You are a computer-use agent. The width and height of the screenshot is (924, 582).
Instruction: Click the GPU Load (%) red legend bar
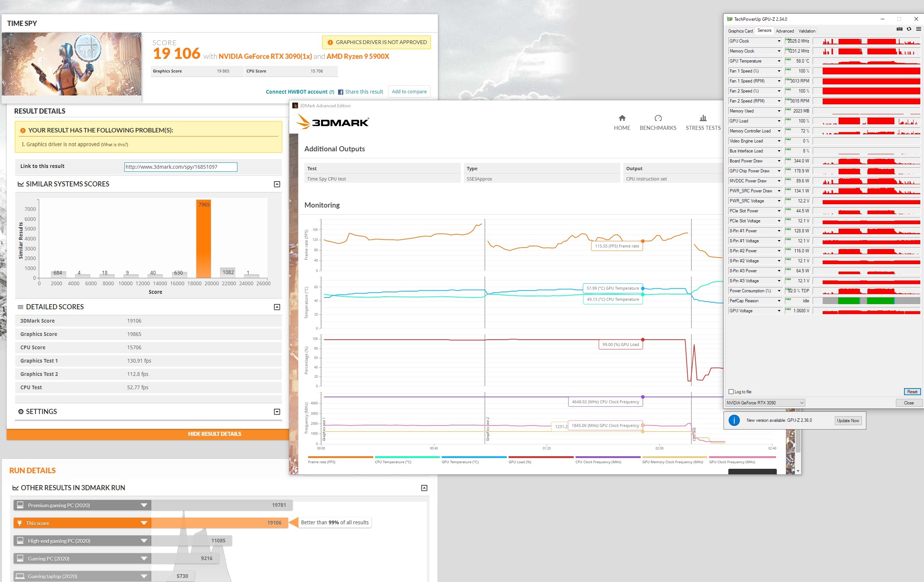click(x=541, y=457)
